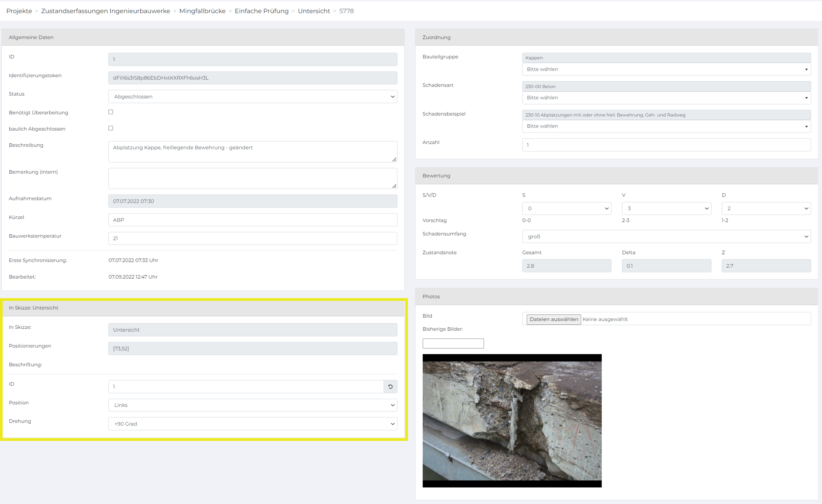822x504 pixels.
Task: Click the Anzahl input field
Action: (x=666, y=145)
